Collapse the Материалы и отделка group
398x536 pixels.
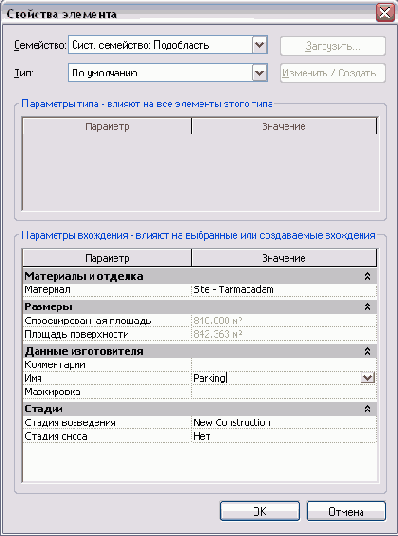(x=367, y=276)
